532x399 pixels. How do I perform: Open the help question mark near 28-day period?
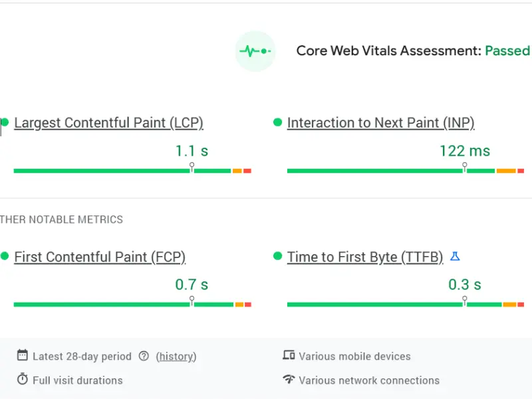tap(144, 356)
